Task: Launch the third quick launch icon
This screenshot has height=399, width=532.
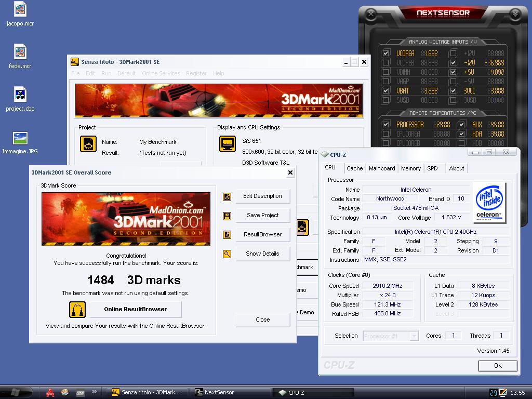Action: coord(81,393)
